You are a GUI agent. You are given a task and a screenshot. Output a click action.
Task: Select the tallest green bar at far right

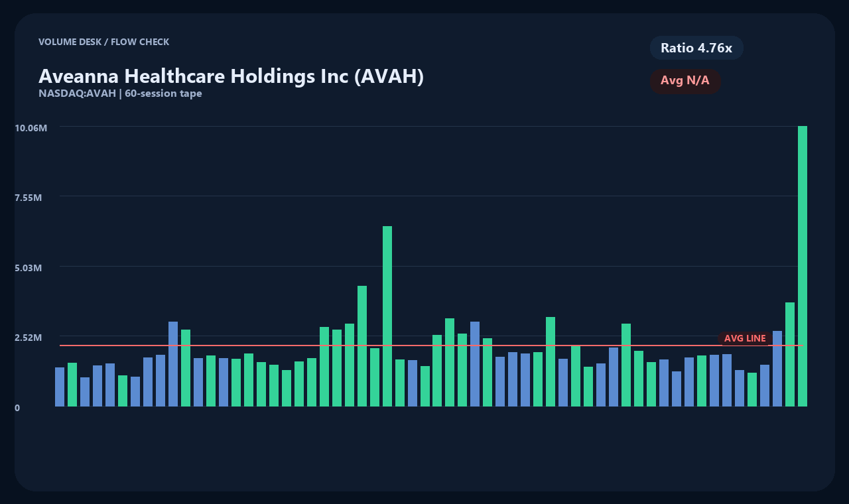pyautogui.click(x=803, y=266)
